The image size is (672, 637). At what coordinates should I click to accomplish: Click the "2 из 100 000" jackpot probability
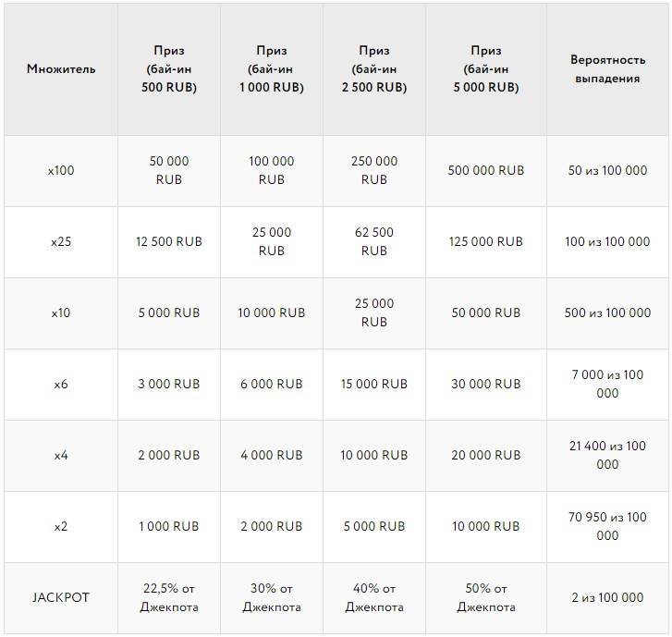(606, 597)
